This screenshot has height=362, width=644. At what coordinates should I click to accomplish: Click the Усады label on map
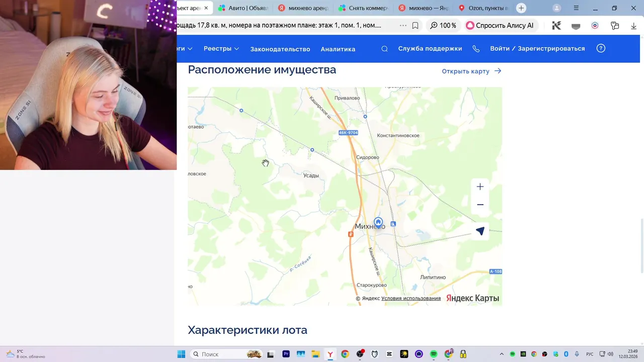(x=311, y=175)
